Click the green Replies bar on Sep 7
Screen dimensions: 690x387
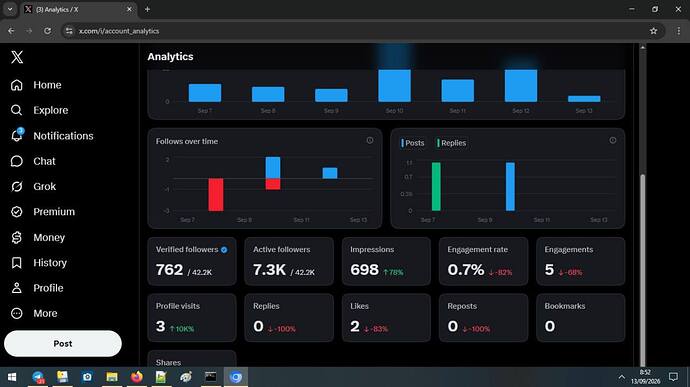click(x=436, y=187)
